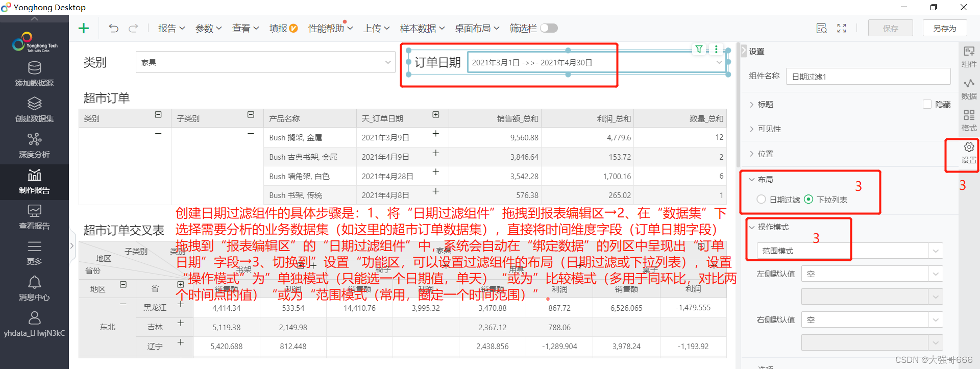This screenshot has height=369, width=980.
Task: Open the Report (报告) menu
Action: [171, 29]
